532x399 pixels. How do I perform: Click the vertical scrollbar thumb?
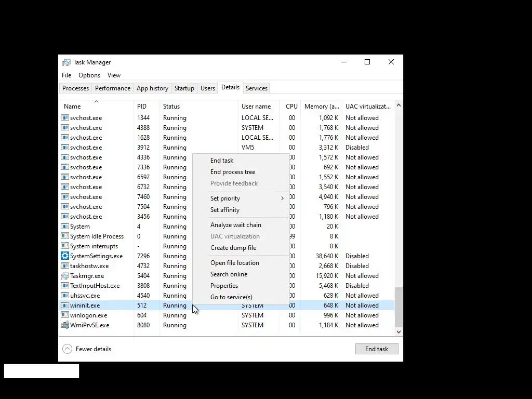pyautogui.click(x=398, y=307)
